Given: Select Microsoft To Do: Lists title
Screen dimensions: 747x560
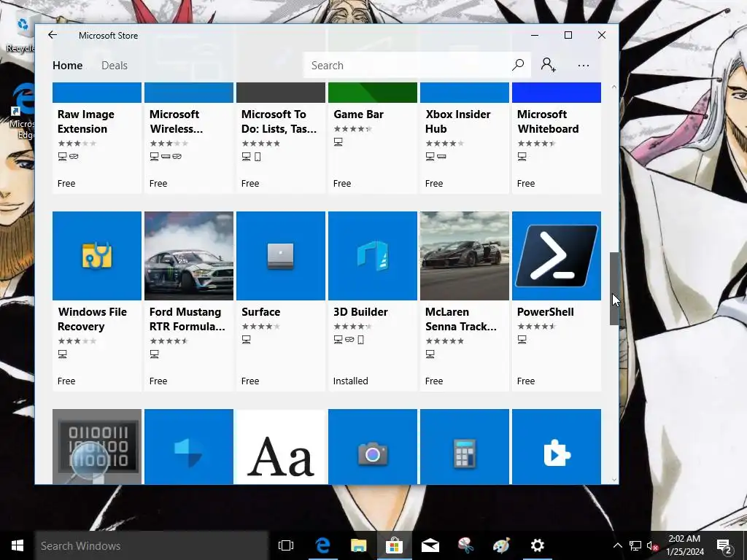Looking at the screenshot, I should (279, 122).
